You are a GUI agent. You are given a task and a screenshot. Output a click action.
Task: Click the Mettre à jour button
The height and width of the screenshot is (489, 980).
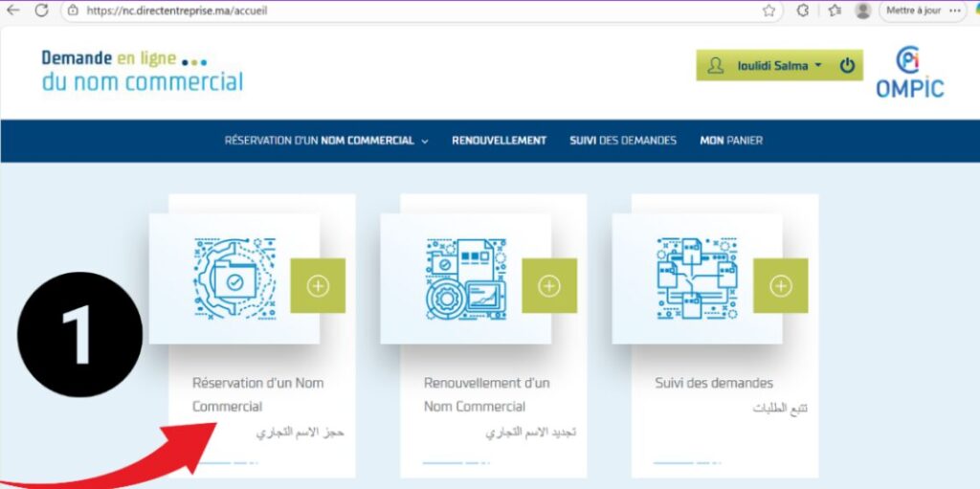(x=912, y=11)
